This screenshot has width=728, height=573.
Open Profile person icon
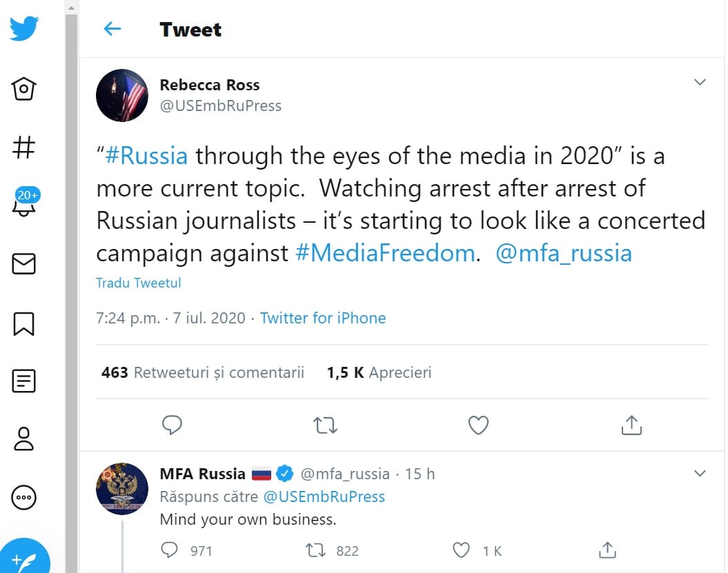pyautogui.click(x=23, y=439)
